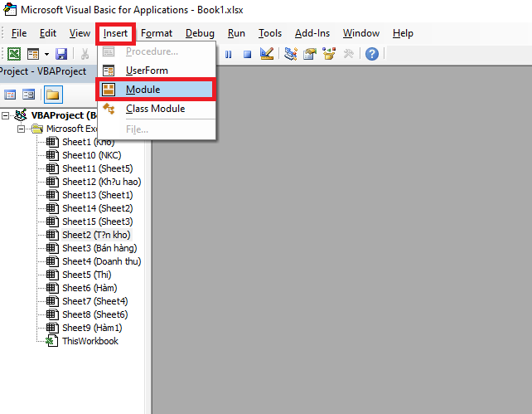This screenshot has width=532, height=414.
Task: Save the workbook with the floppy disk icon
Action: click(x=61, y=54)
